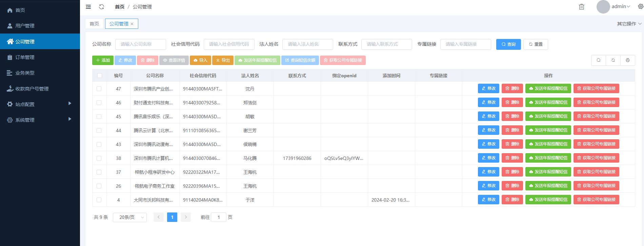Viewport: 644px width, 246px height.
Task: Click the phone number 17391960286 cell
Action: 297,158
